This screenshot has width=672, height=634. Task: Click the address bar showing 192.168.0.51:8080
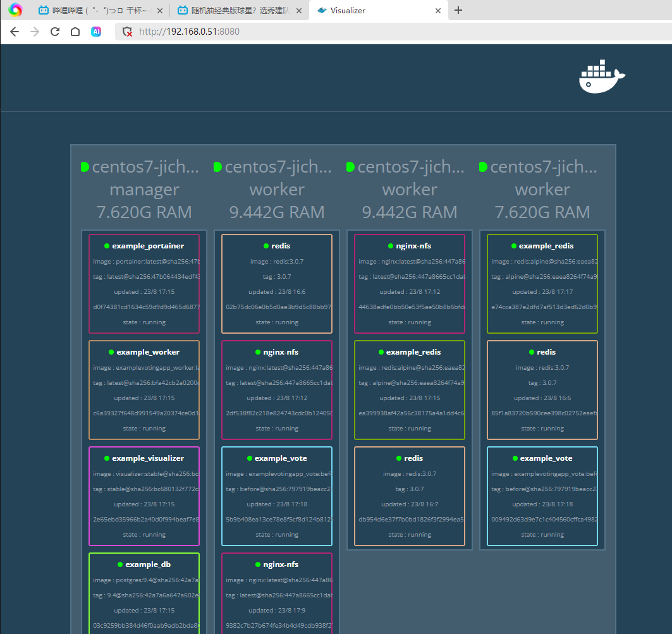coord(393,32)
